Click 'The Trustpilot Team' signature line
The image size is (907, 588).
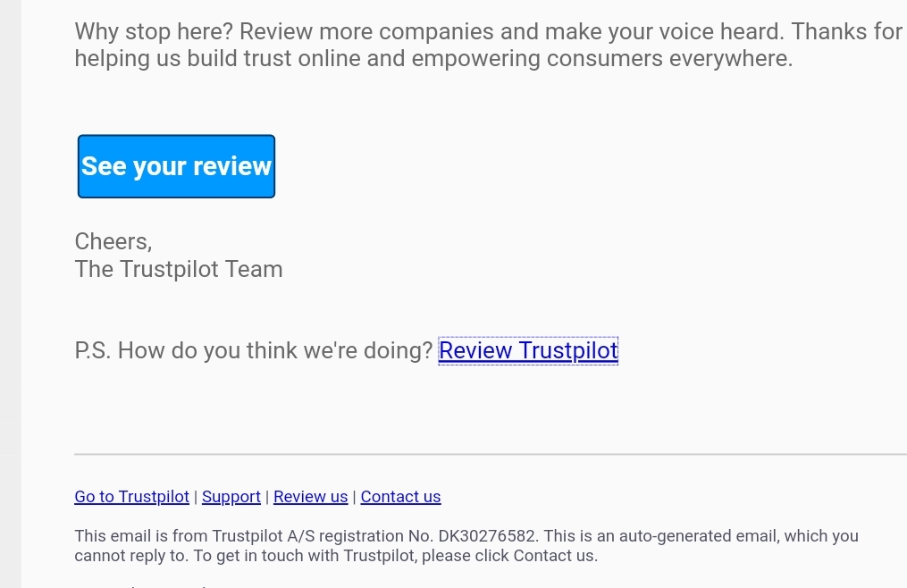[x=179, y=269]
